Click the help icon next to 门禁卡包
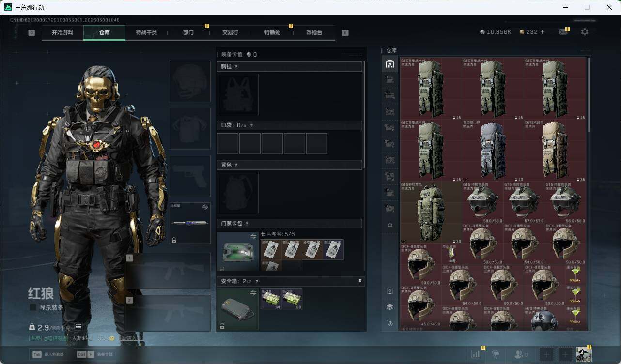621x364 pixels. tap(247, 224)
